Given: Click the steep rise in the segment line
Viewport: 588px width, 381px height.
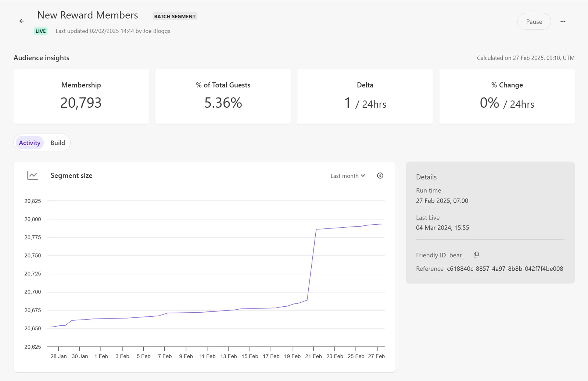Looking at the screenshot, I should point(312,265).
